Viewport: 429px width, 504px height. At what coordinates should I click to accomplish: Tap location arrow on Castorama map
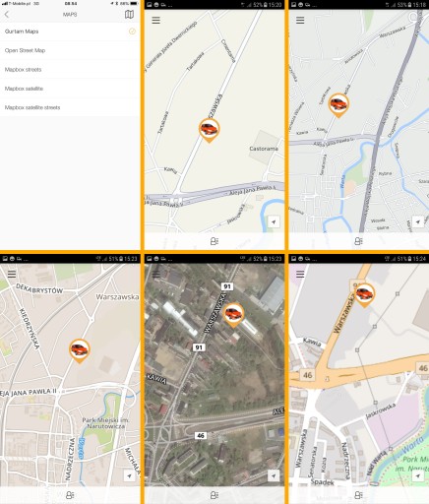[274, 221]
